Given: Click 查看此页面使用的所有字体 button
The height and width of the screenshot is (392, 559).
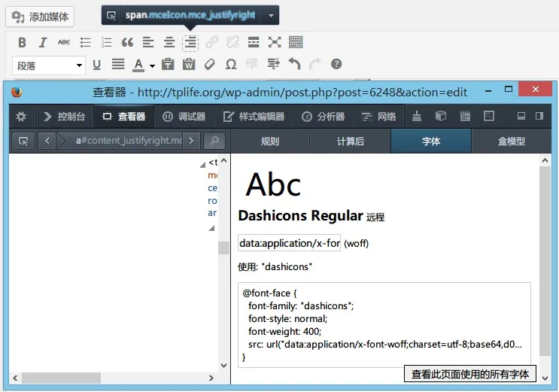Looking at the screenshot, I should tap(469, 374).
